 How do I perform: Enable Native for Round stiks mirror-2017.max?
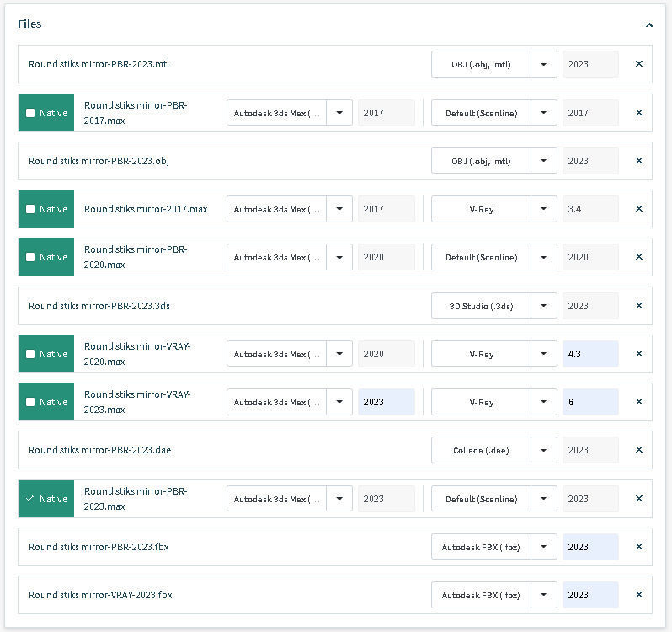[31, 209]
